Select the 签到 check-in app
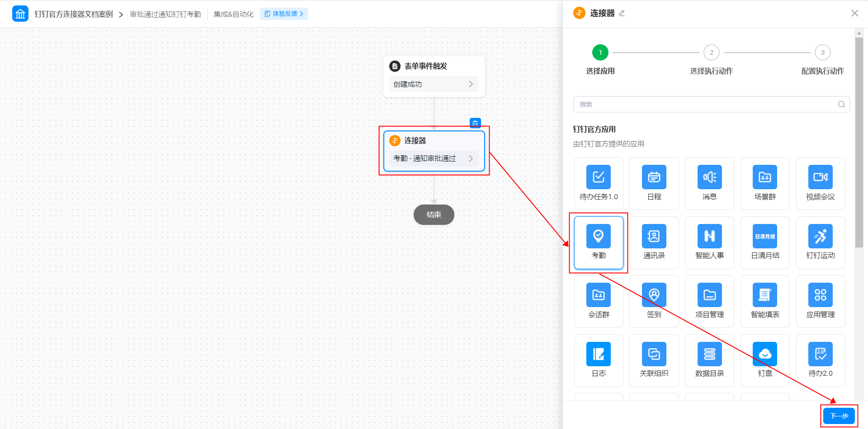 point(654,301)
